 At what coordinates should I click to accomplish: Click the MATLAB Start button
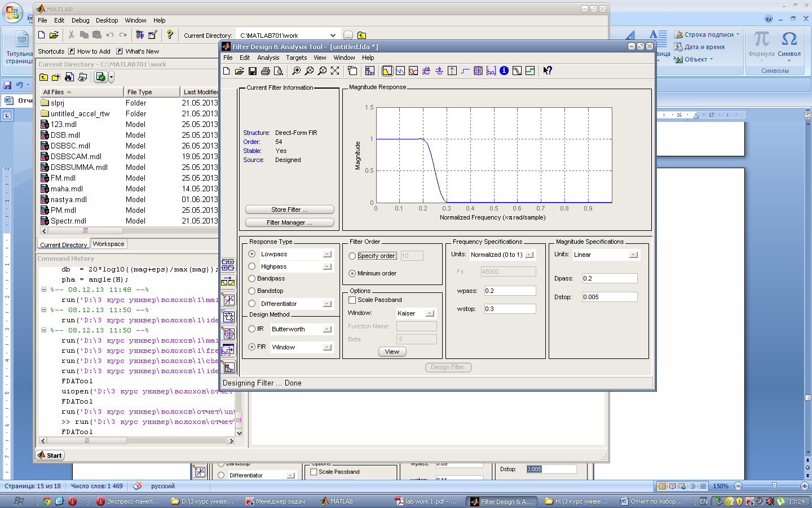(x=50, y=456)
